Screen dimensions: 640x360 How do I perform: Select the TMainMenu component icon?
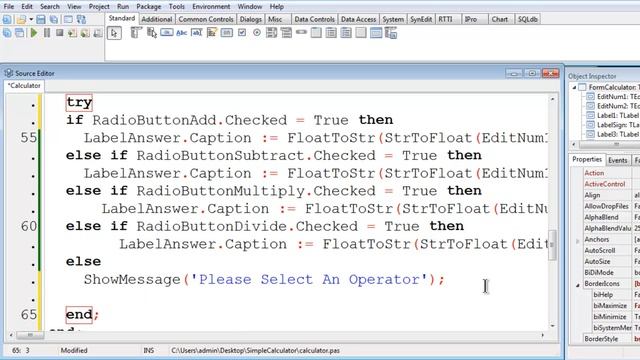pos(136,33)
